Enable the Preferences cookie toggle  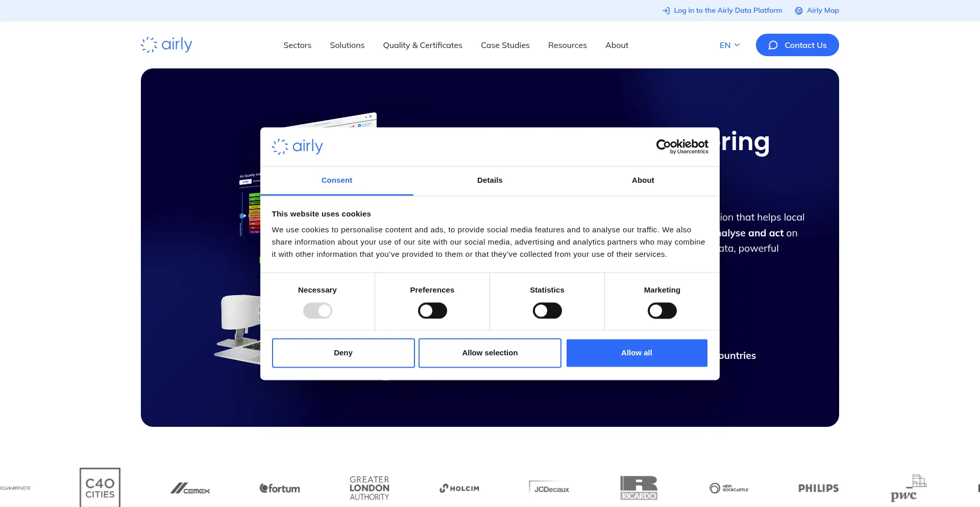coord(432,310)
